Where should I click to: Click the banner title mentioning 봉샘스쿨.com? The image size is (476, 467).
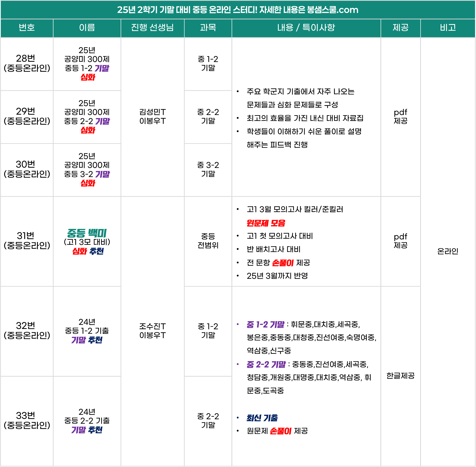click(x=238, y=10)
